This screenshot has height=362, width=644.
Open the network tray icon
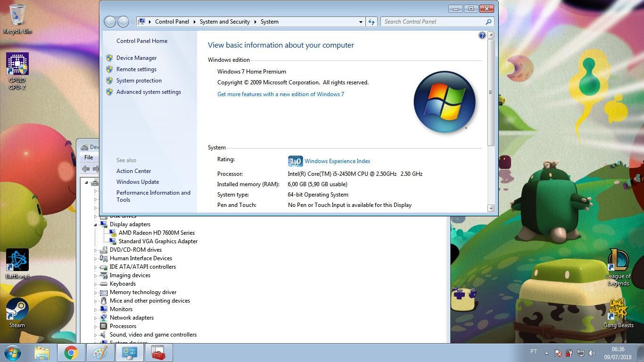click(x=580, y=353)
